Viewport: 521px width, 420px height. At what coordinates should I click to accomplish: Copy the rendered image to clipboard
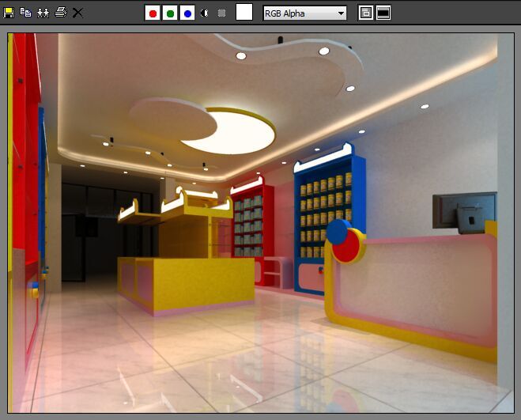coord(25,13)
